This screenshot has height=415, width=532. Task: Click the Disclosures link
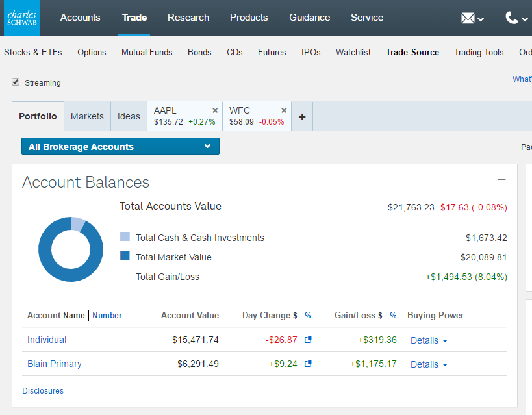[43, 390]
